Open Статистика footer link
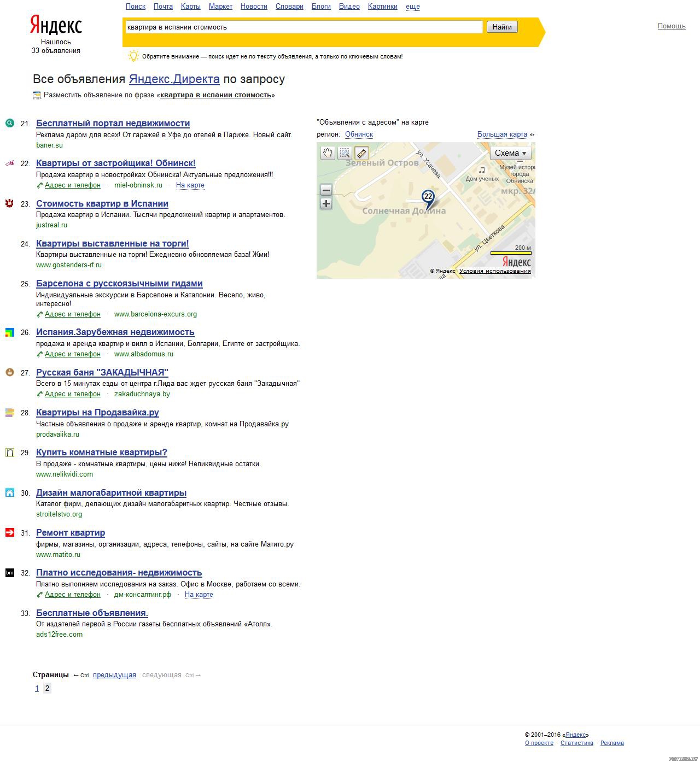 [577, 743]
